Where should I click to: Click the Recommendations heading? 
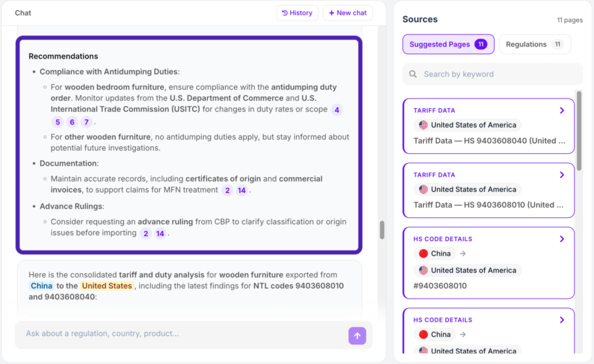pos(63,56)
